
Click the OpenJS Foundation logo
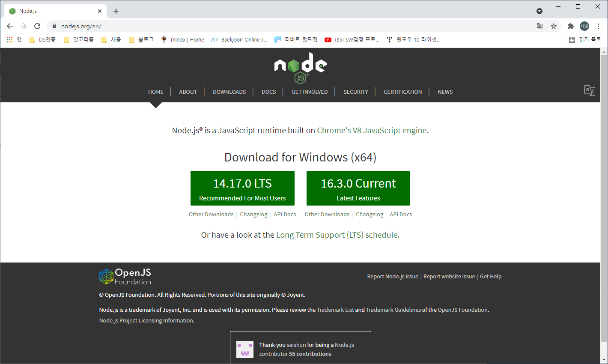click(125, 277)
